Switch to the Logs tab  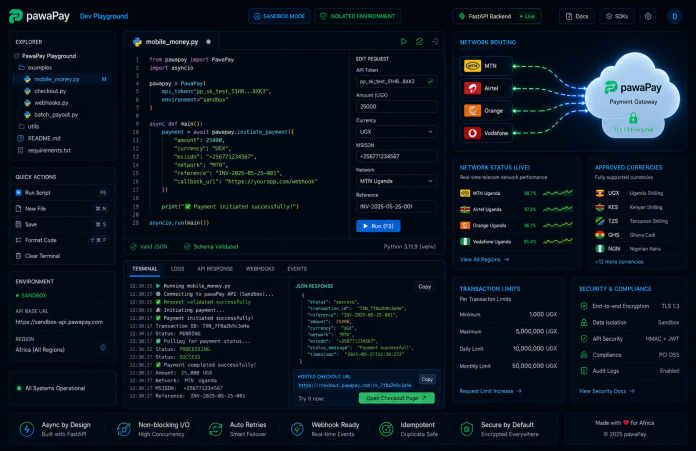(x=178, y=269)
